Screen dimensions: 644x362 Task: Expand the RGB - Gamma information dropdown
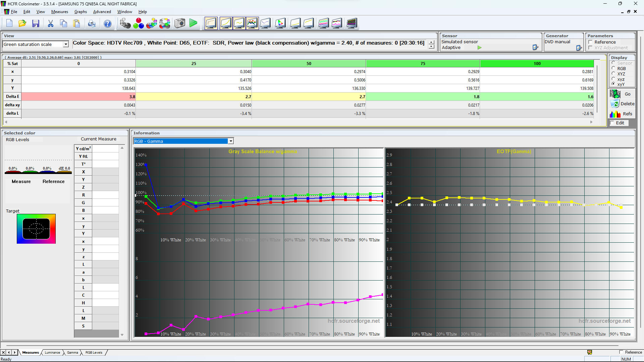pyautogui.click(x=231, y=141)
